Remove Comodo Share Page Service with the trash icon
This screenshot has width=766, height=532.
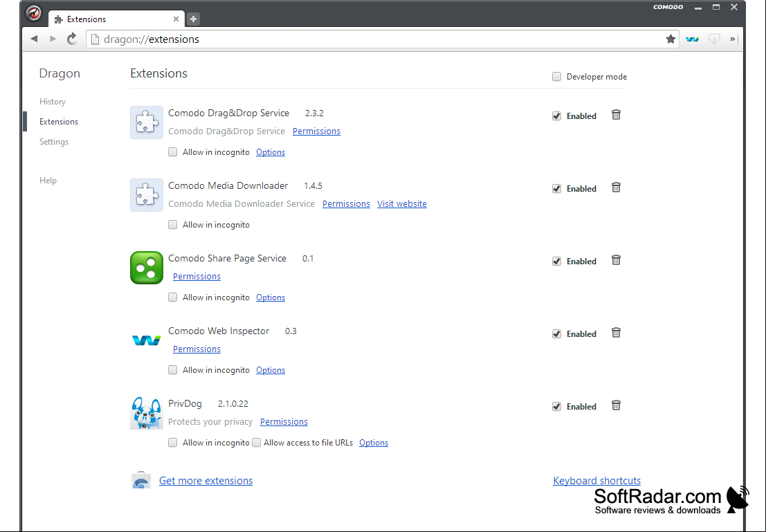pyautogui.click(x=616, y=260)
